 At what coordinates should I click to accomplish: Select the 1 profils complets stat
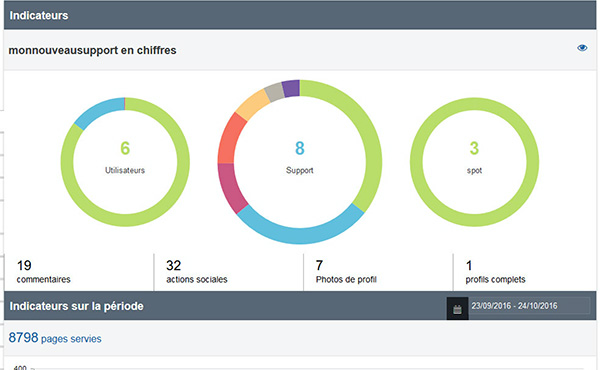click(x=495, y=272)
